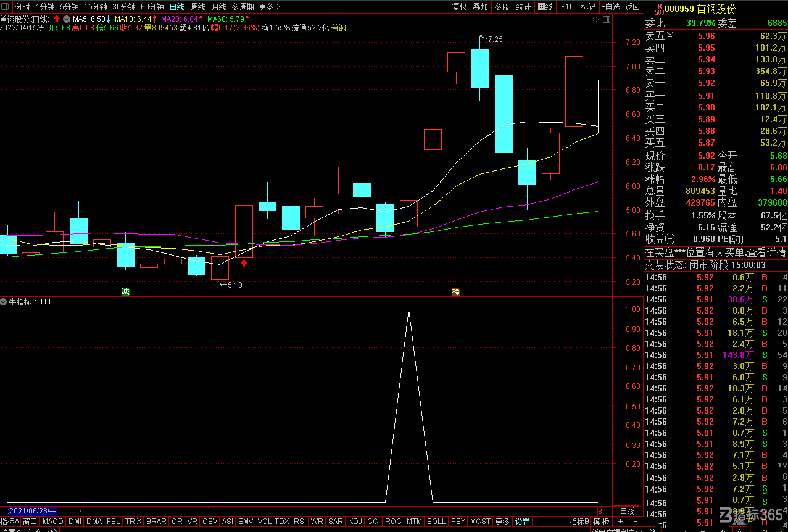The width and height of the screenshot is (788, 532).
Task: Switch indicator to ROC
Action: tap(393, 522)
